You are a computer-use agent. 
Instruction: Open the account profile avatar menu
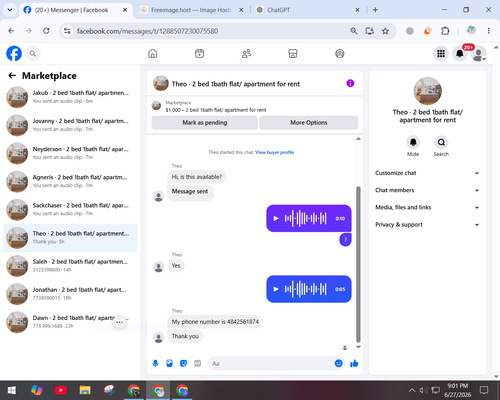click(x=479, y=54)
